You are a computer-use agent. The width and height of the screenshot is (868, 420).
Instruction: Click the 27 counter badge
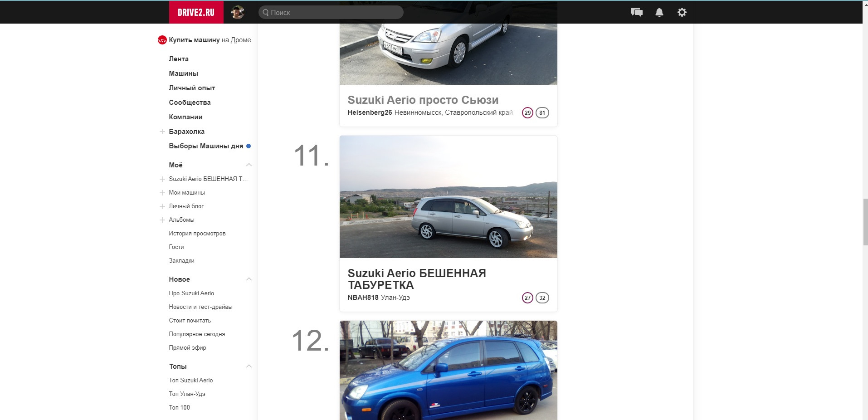click(x=527, y=298)
